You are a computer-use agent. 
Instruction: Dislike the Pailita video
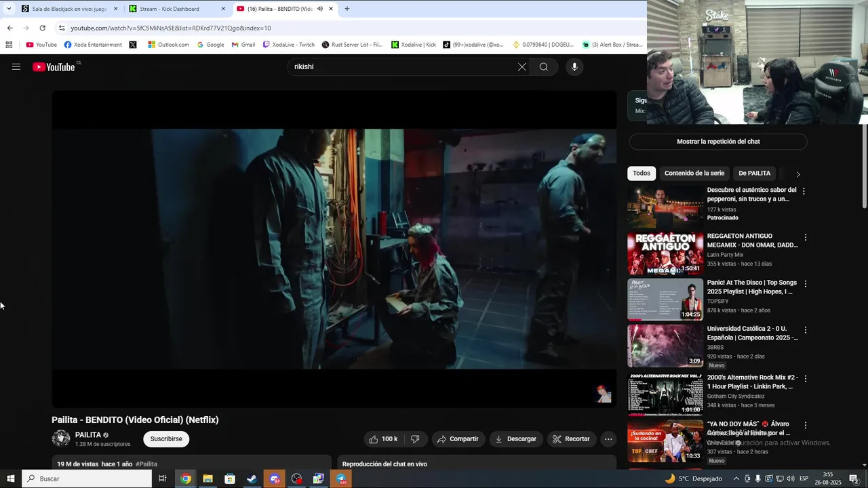point(415,439)
